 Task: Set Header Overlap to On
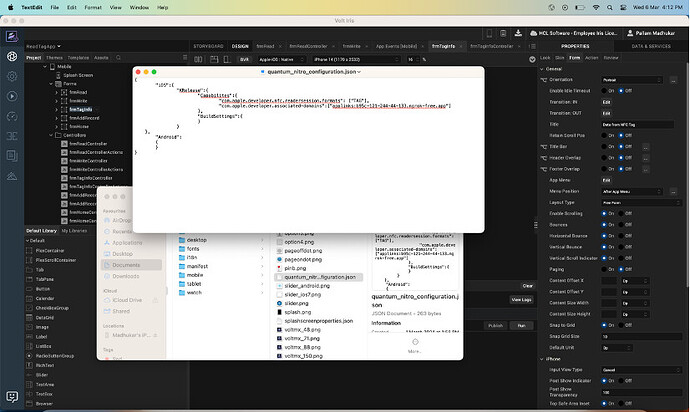click(604, 158)
